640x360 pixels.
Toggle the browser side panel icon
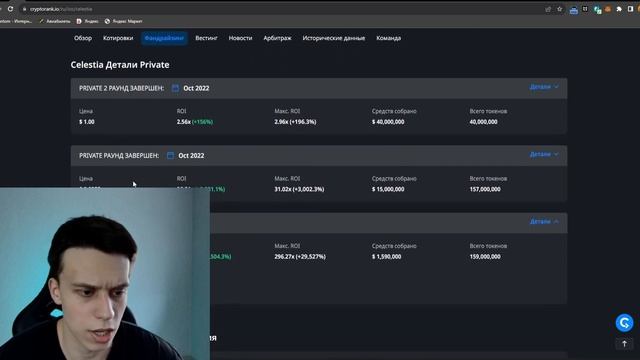click(630, 9)
